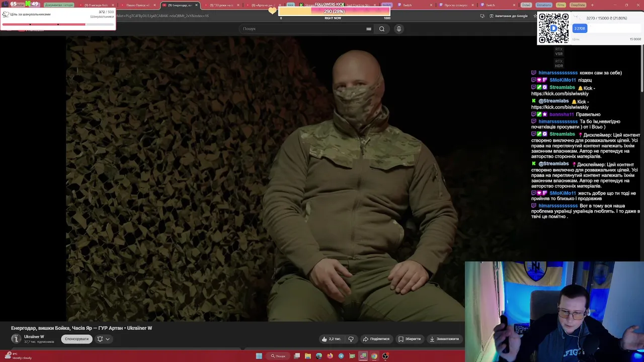Switch to the Просто спілкуюс browser tab

pyautogui.click(x=455, y=5)
